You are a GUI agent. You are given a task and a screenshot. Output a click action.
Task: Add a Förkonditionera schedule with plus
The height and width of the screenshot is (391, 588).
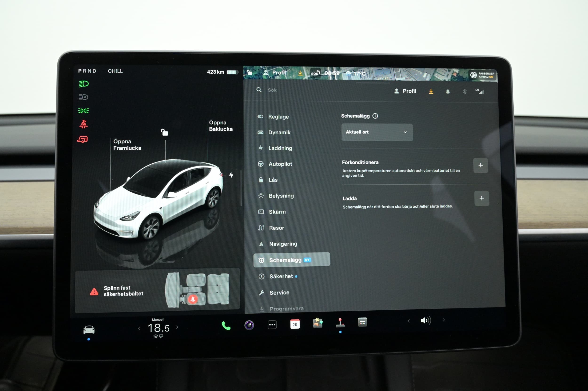point(480,165)
